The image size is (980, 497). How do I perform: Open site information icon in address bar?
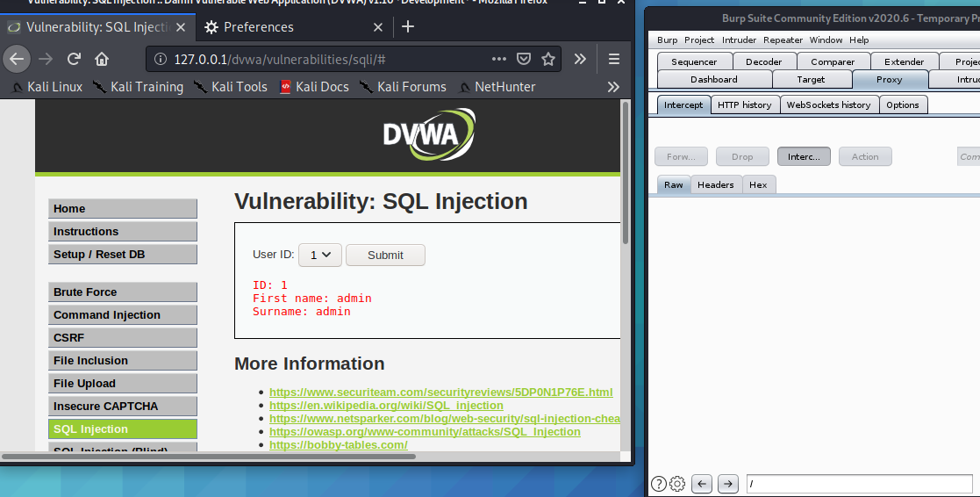pyautogui.click(x=160, y=60)
